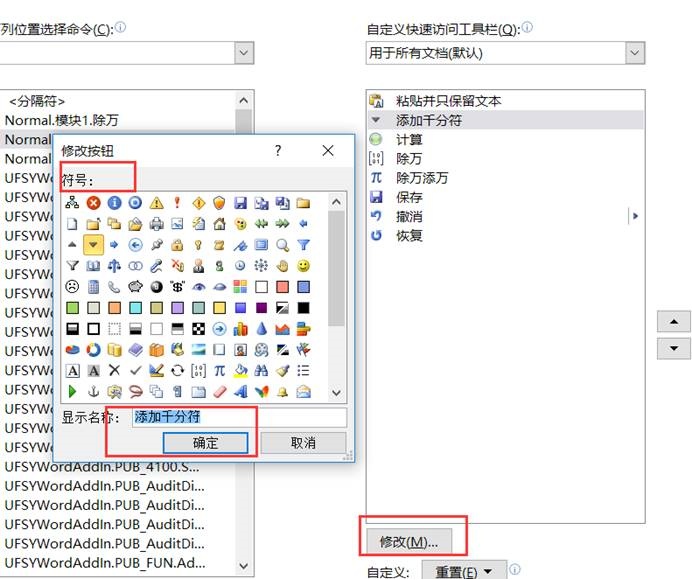Select the highlighted down-triangle symbol
The height and width of the screenshot is (580, 692).
(x=93, y=245)
